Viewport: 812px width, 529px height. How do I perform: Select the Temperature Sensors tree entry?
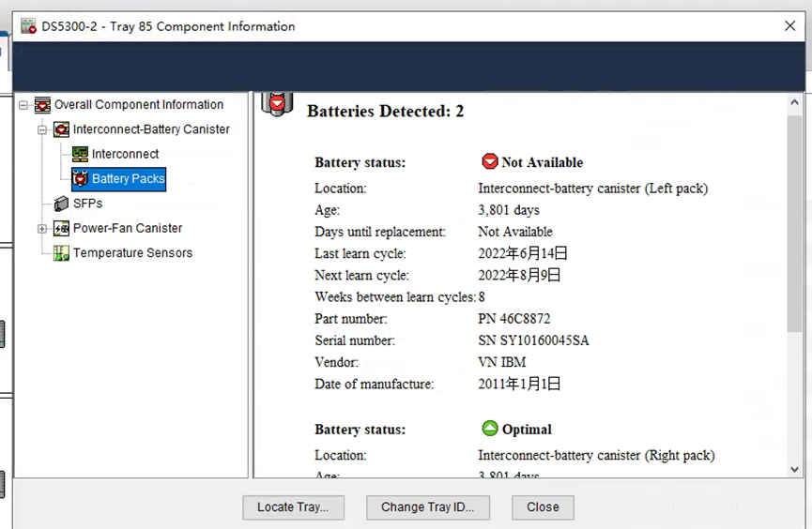tap(132, 253)
